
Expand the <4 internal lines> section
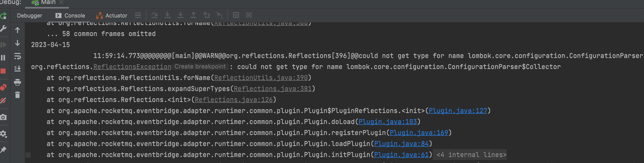[469, 154]
